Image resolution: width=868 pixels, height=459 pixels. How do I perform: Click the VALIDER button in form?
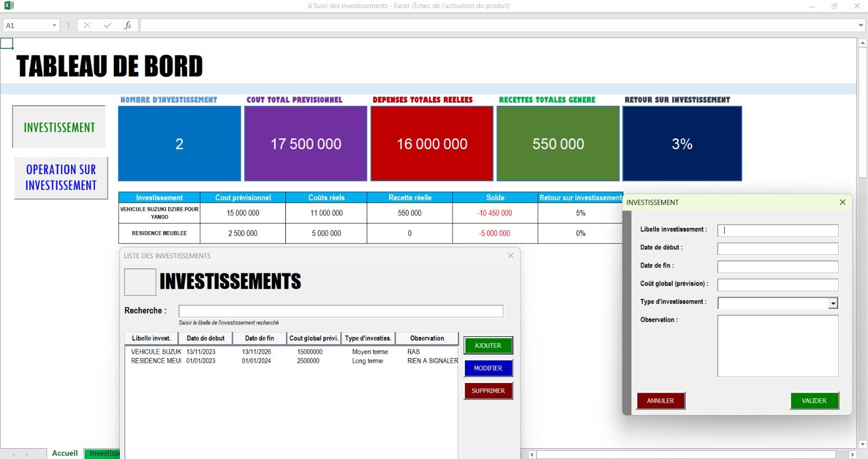click(814, 401)
